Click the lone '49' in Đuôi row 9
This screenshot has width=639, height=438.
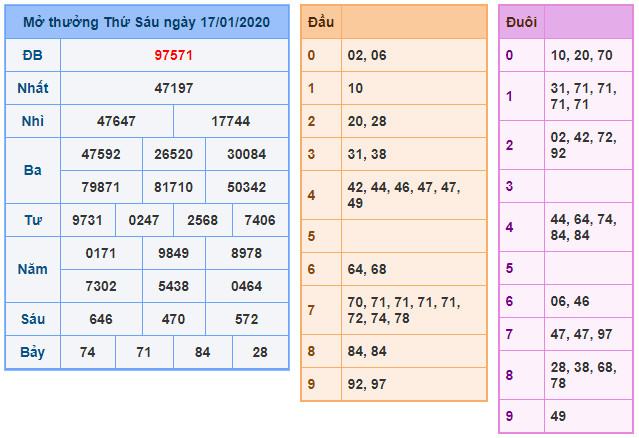coord(558,416)
